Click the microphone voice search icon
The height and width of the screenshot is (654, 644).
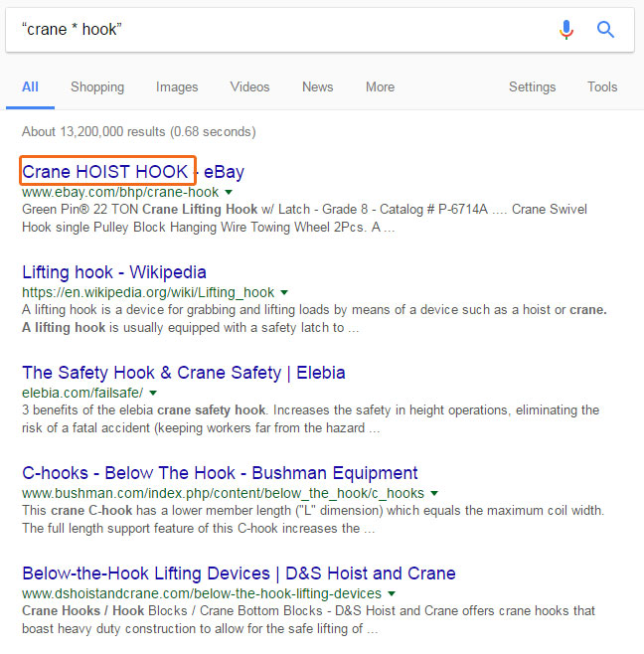566,29
